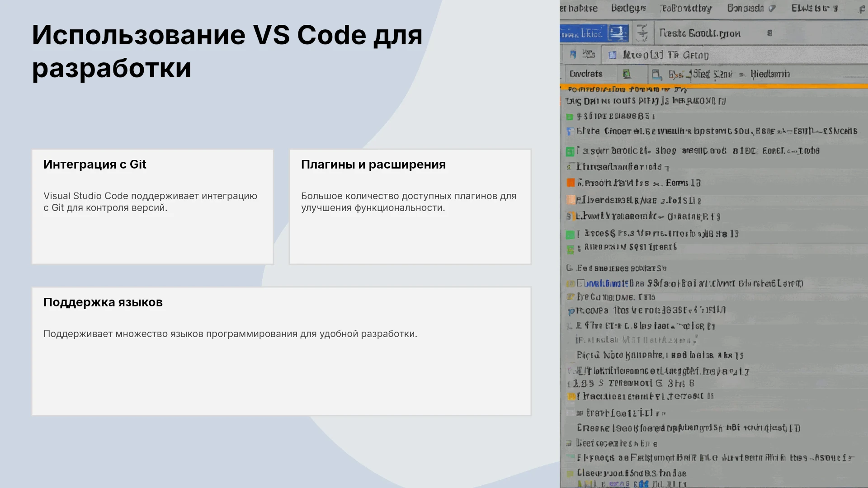
Task: Click the Dvclrats toolbar button
Action: [586, 74]
